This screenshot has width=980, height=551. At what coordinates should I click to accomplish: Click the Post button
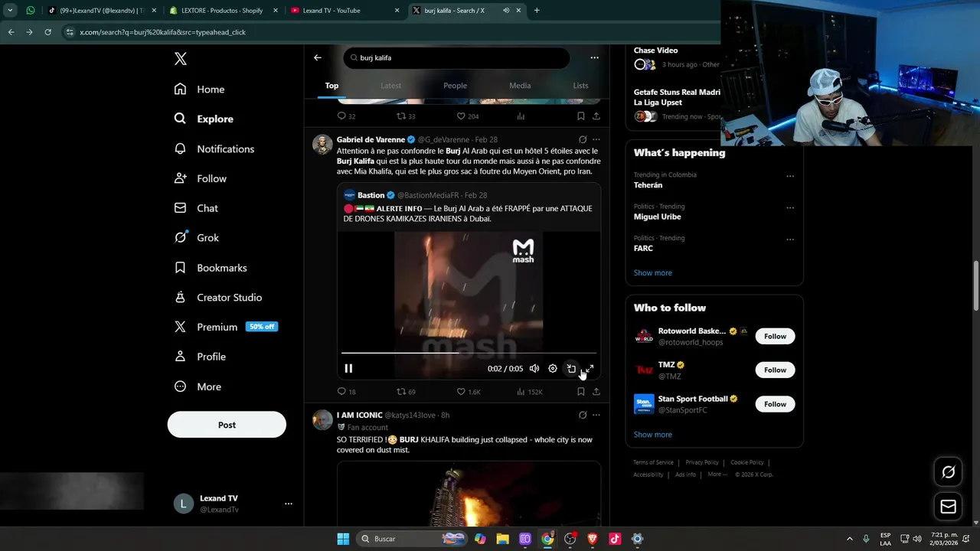[x=227, y=425]
